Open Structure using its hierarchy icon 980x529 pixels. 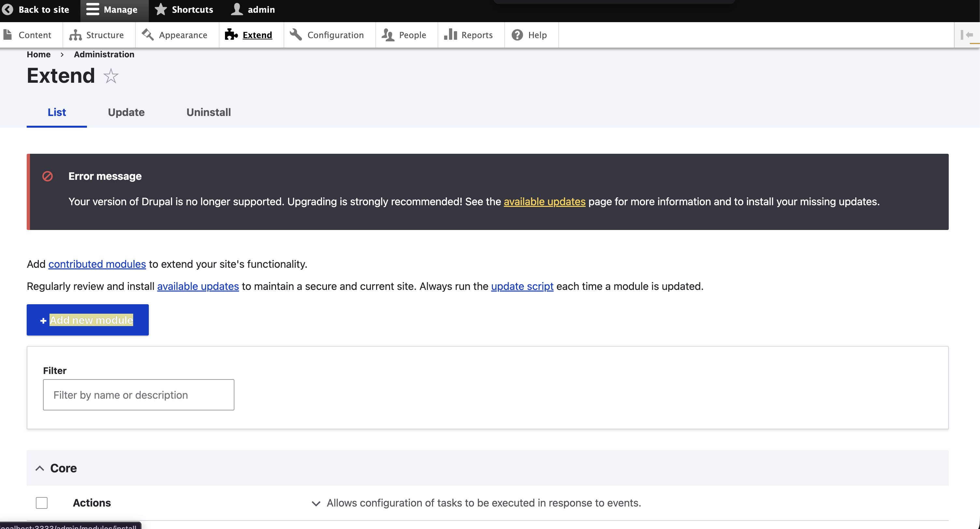(x=75, y=35)
